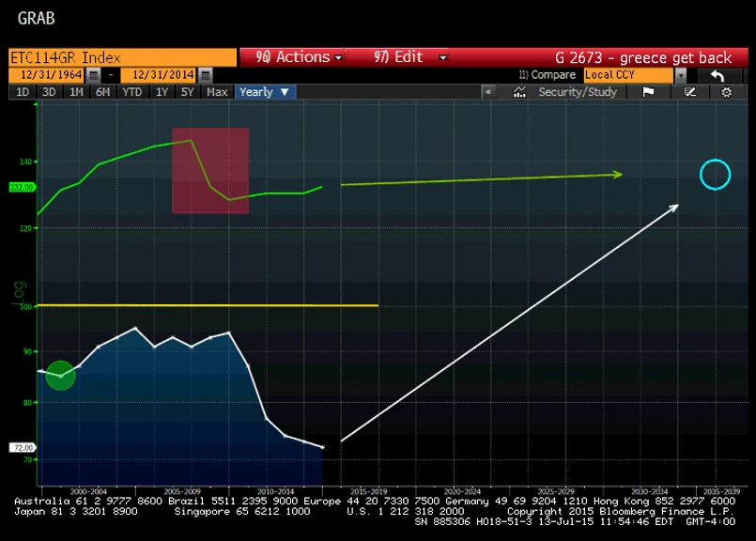The image size is (756, 541).
Task: Open the annotate pencil icon
Action: click(x=690, y=92)
